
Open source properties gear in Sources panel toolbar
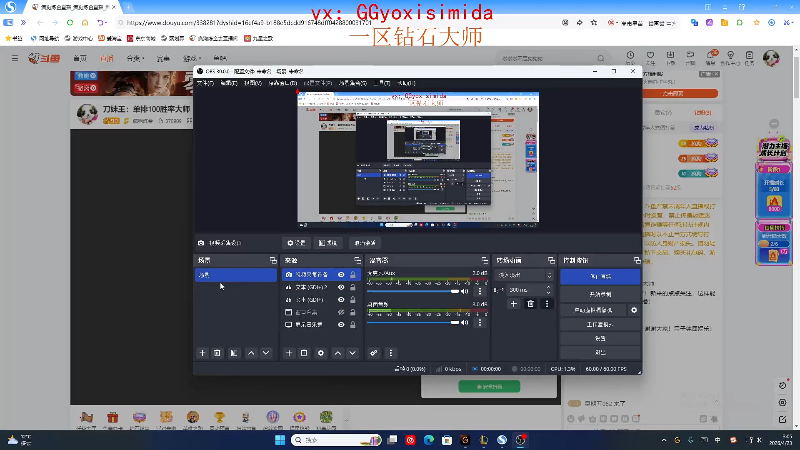tap(320, 353)
